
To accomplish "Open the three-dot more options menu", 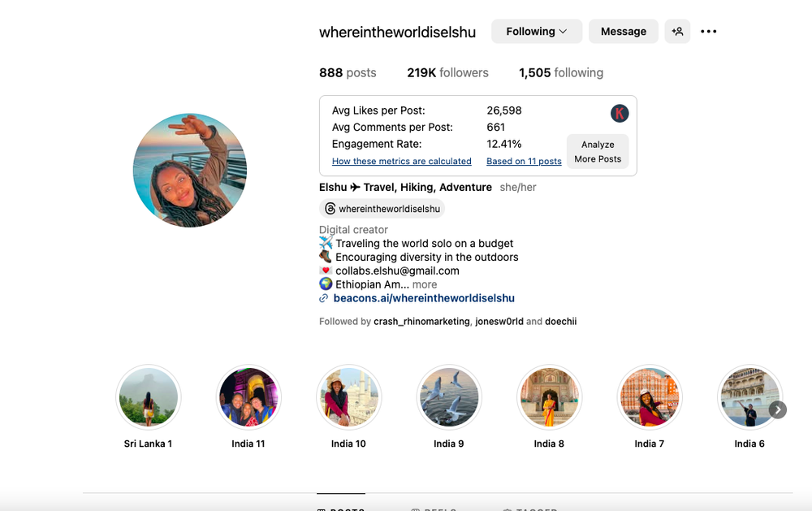I will 708,32.
